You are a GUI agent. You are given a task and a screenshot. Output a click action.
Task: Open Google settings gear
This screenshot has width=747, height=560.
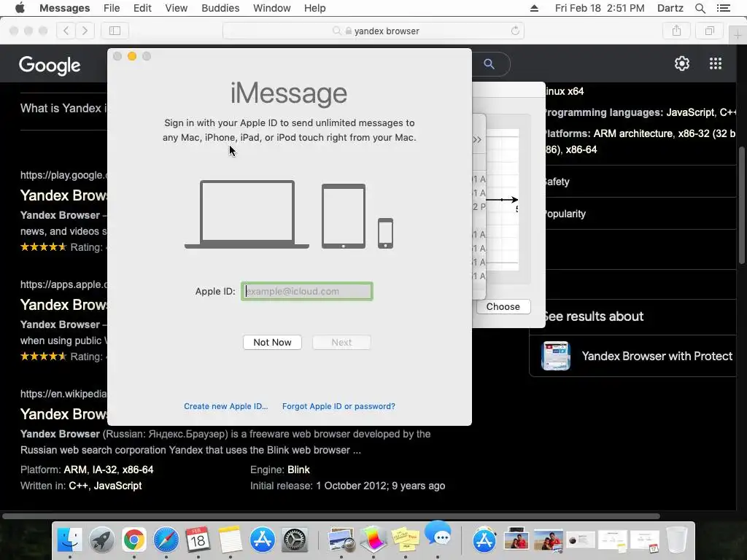pyautogui.click(x=682, y=63)
